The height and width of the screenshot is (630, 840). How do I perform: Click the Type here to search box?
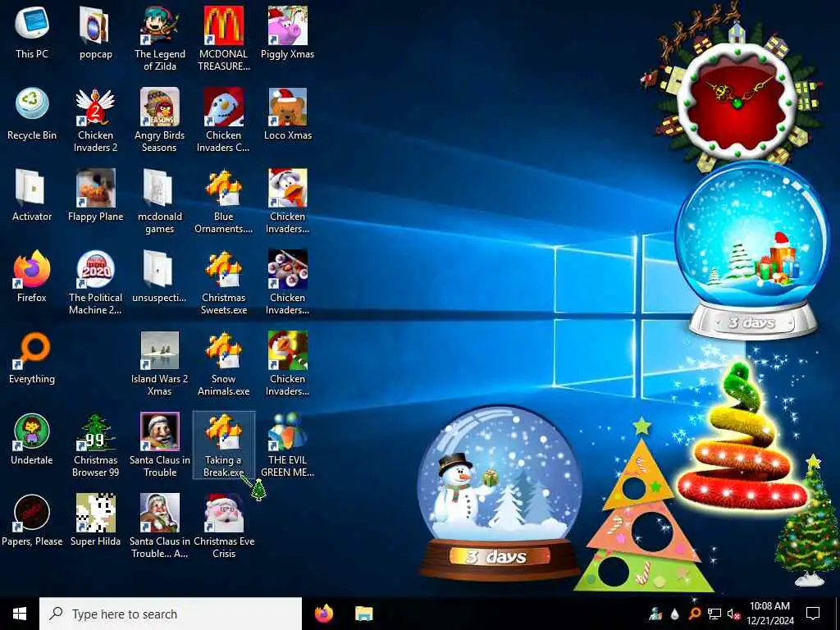click(x=171, y=614)
